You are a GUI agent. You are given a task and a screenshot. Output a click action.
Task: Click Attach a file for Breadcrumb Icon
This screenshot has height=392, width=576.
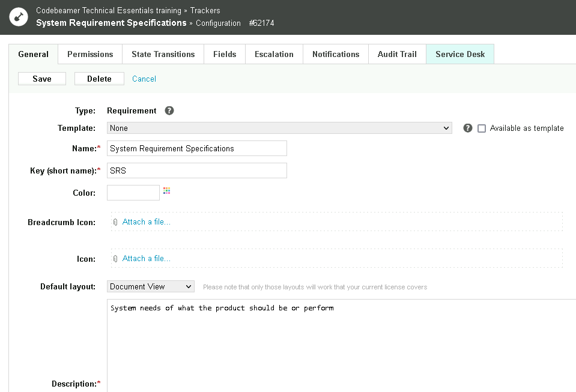pyautogui.click(x=146, y=222)
